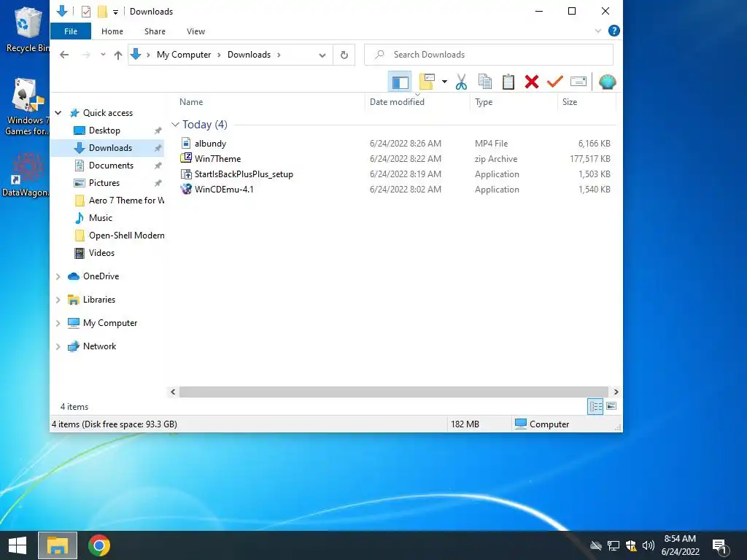The height and width of the screenshot is (560, 747).
Task: Click the horizontal scrollbar right arrow
Action: click(x=616, y=392)
